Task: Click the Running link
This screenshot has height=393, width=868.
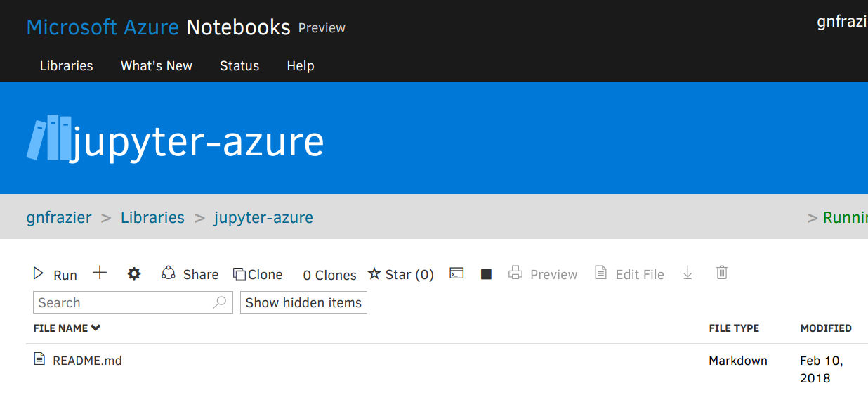Action: point(845,218)
